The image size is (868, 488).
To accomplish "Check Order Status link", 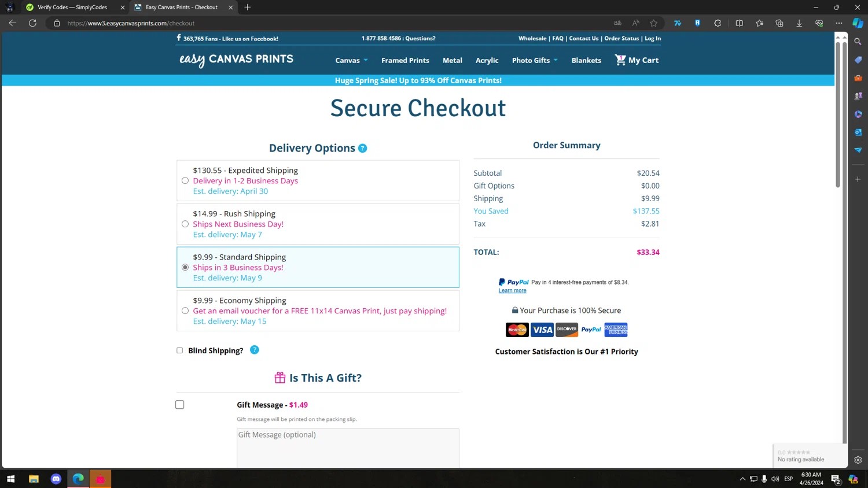I will (621, 38).
